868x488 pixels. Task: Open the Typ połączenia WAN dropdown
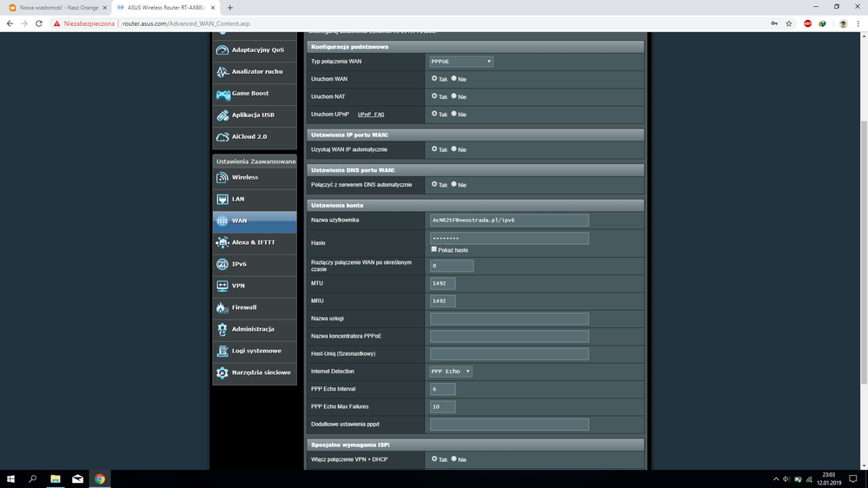pos(461,62)
